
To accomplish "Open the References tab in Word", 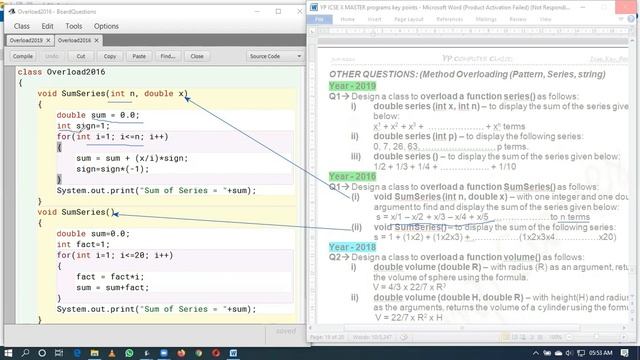I will (449, 19).
